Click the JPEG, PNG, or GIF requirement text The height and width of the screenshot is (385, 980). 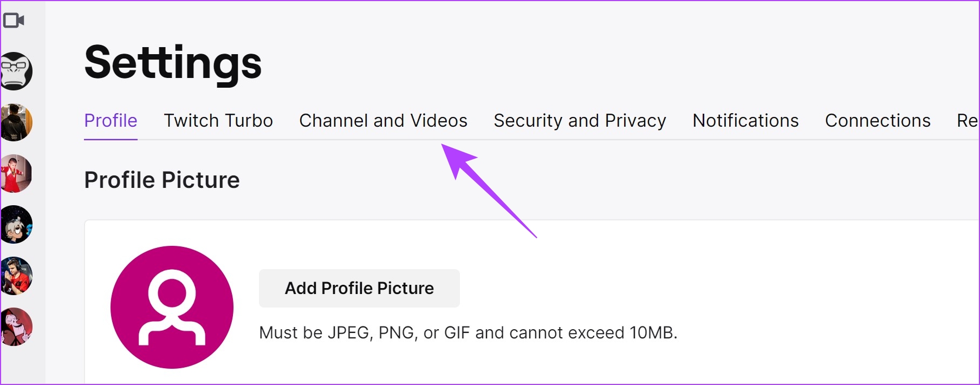468,332
